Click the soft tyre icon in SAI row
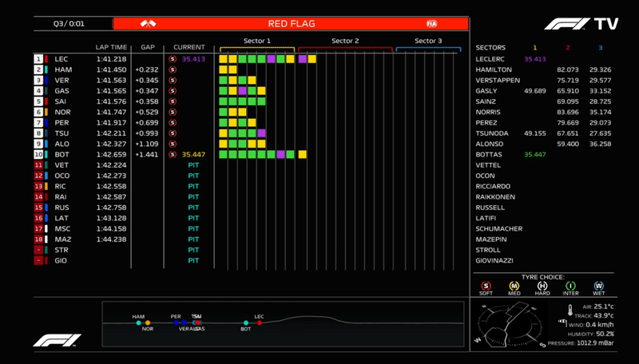The width and height of the screenshot is (639, 364). click(173, 101)
